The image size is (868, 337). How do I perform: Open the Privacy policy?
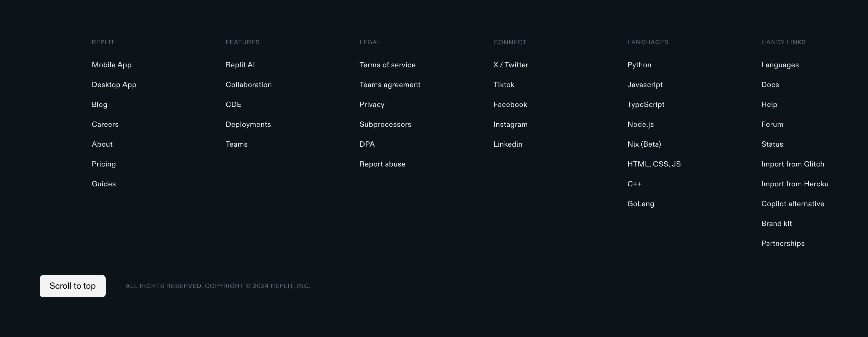tap(372, 104)
